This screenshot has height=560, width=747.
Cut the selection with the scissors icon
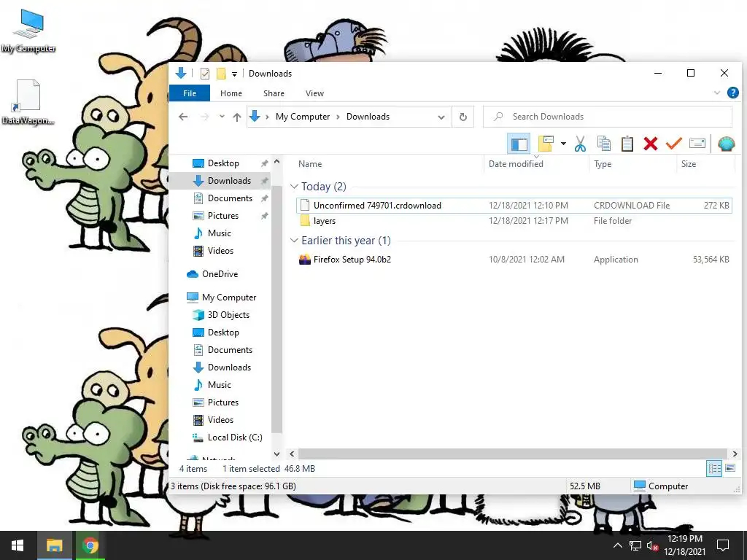click(x=580, y=144)
